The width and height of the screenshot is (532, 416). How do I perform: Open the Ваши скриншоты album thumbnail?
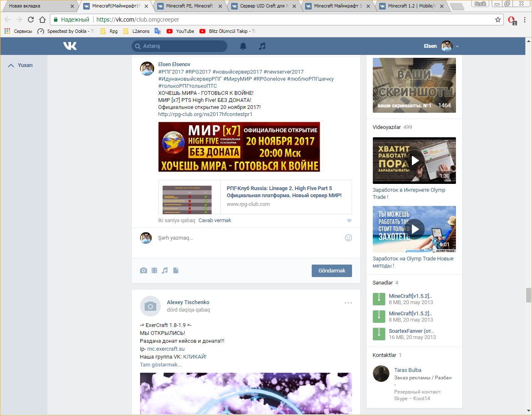tap(414, 85)
